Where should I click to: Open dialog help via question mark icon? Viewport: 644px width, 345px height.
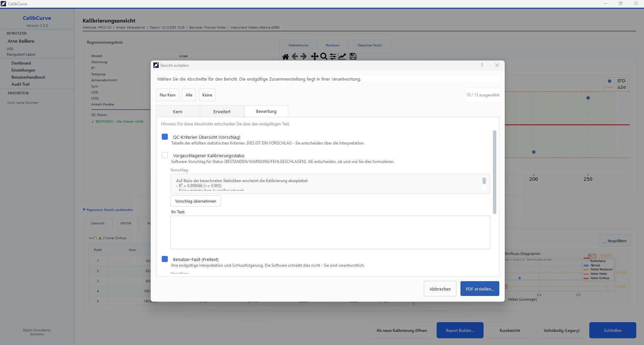click(x=482, y=65)
